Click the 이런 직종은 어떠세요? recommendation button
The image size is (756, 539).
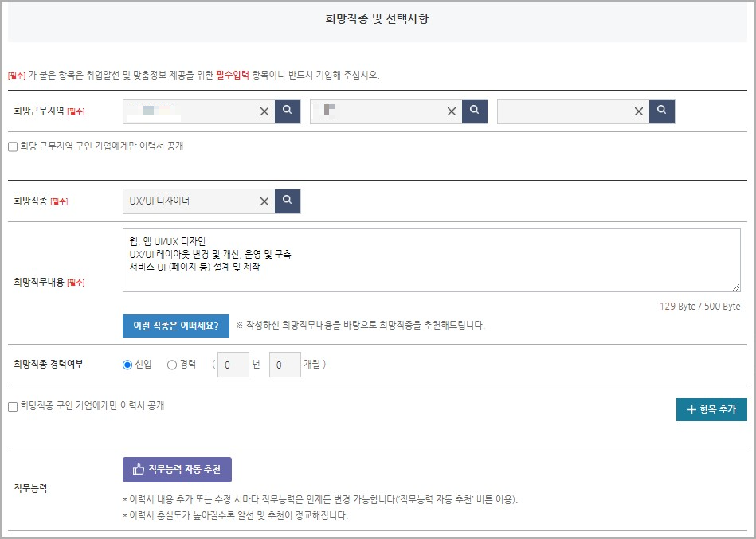(175, 326)
